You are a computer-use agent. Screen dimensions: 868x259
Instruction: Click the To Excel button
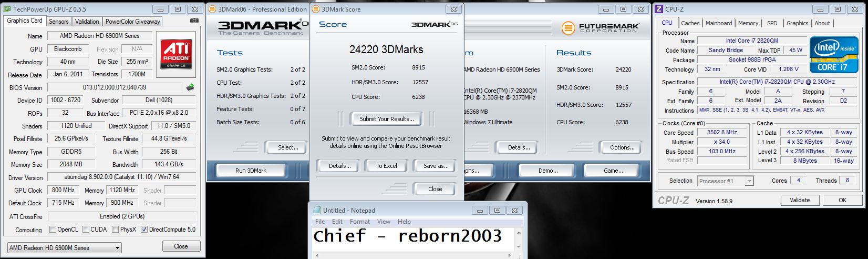coord(387,166)
